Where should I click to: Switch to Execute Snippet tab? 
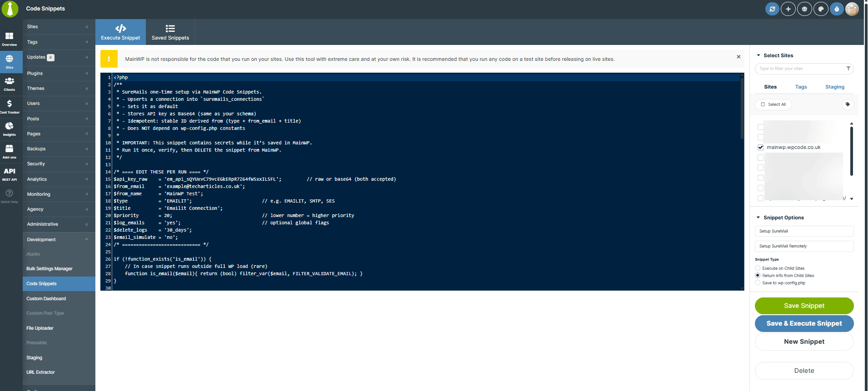tap(120, 32)
